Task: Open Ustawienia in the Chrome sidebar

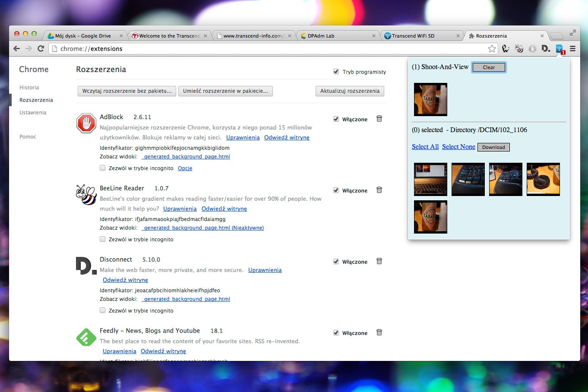Action: 33,113
